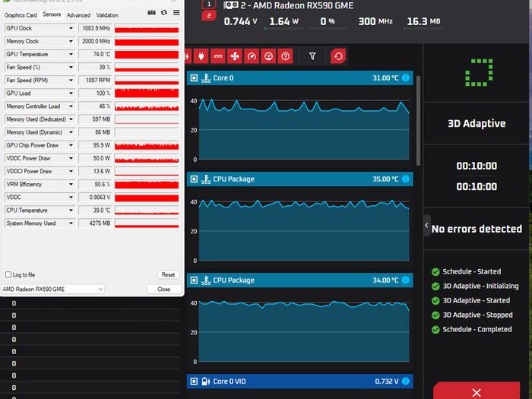Viewport: 532px width, 399px height.
Task: Click the Core 0 info icon
Action: (x=405, y=78)
